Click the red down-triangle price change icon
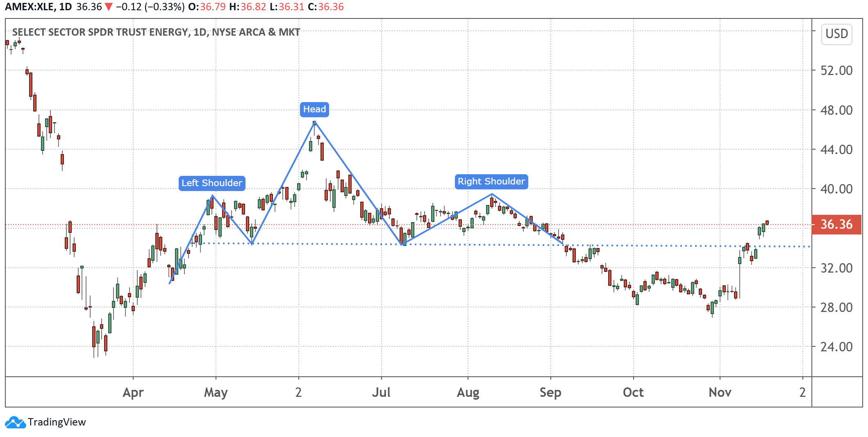 109,7
